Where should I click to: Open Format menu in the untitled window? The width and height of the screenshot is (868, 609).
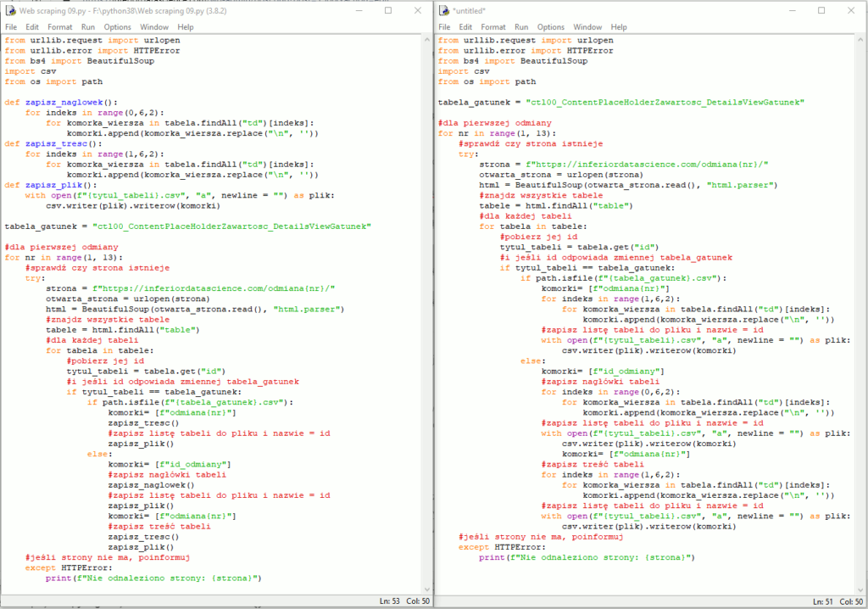(x=493, y=27)
